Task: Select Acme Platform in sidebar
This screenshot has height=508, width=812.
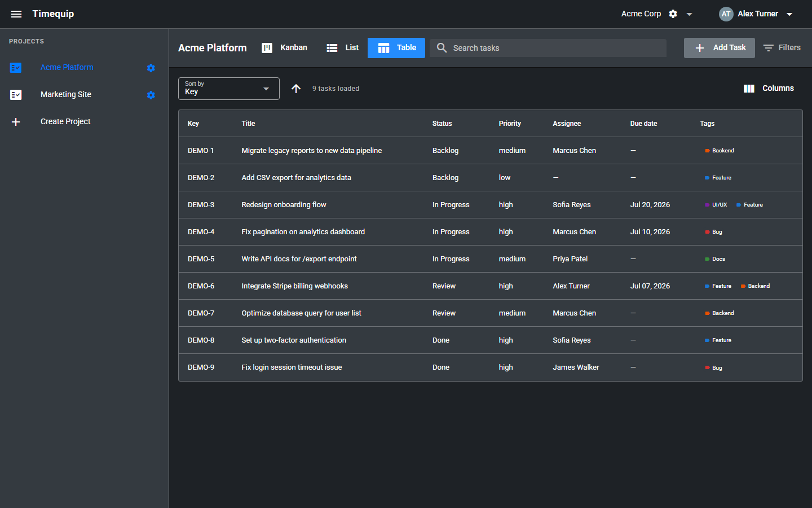Action: [67, 67]
